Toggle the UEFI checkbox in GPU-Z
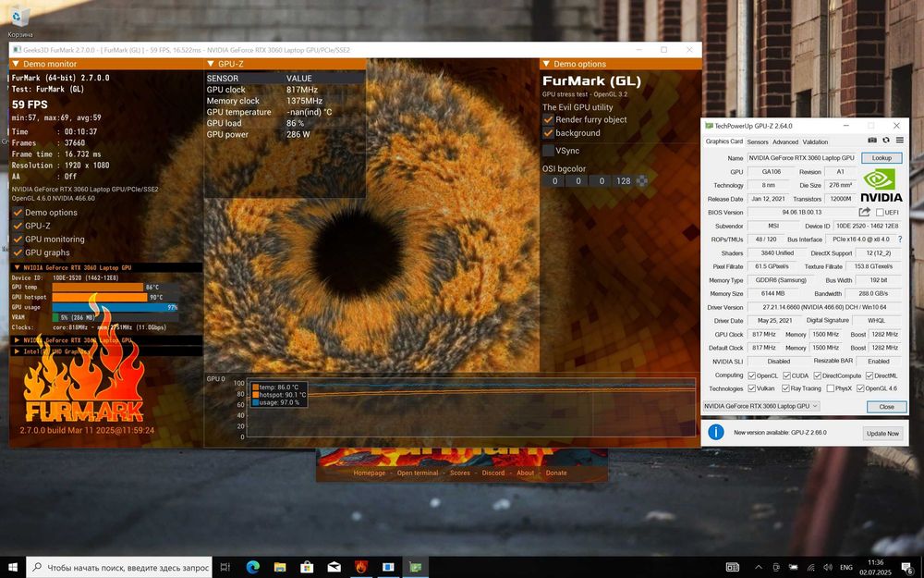 click(x=880, y=213)
